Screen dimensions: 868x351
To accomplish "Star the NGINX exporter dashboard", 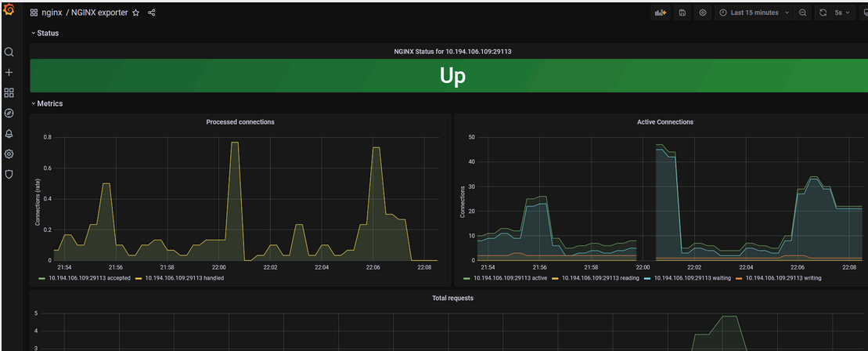I will point(135,13).
